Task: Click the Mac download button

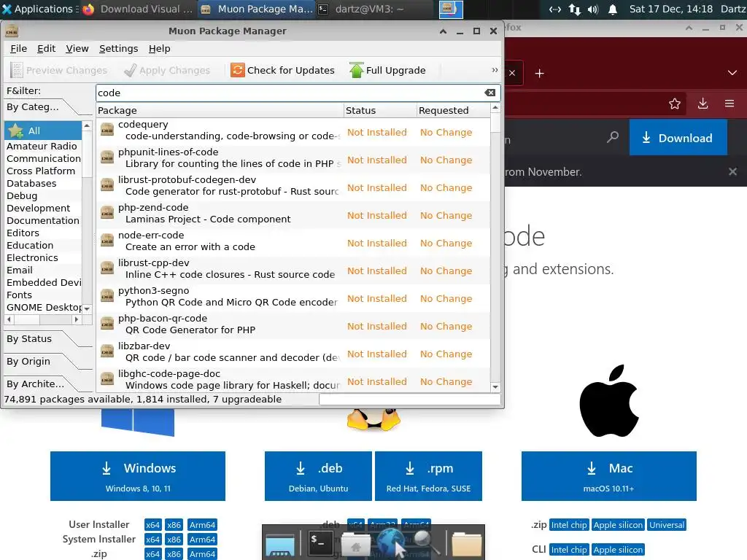Action: coord(609,476)
